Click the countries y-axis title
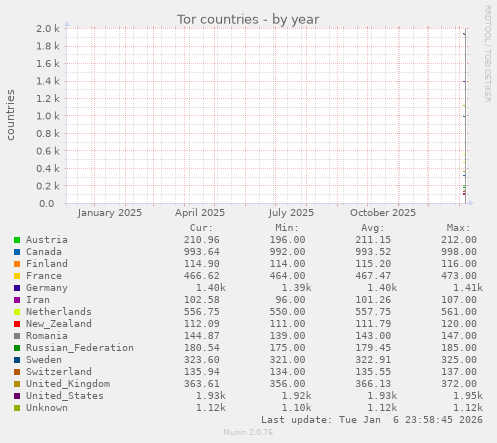 [10, 115]
